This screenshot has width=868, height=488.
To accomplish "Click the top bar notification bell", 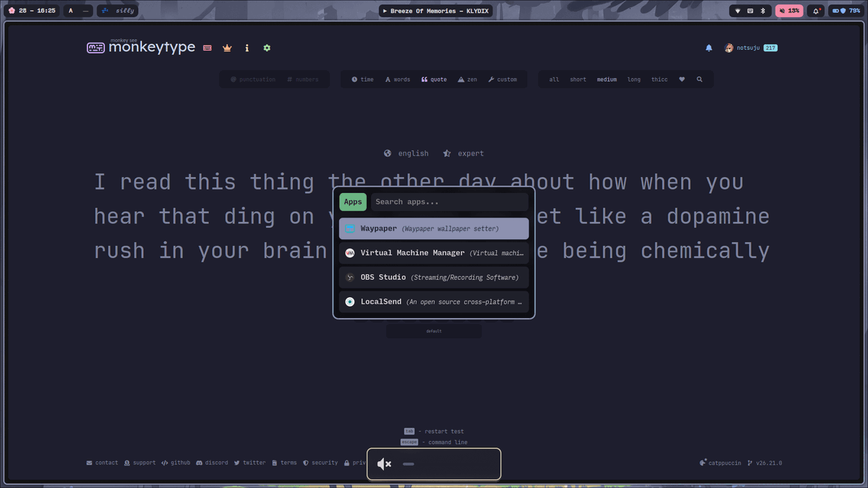I will coord(816,11).
